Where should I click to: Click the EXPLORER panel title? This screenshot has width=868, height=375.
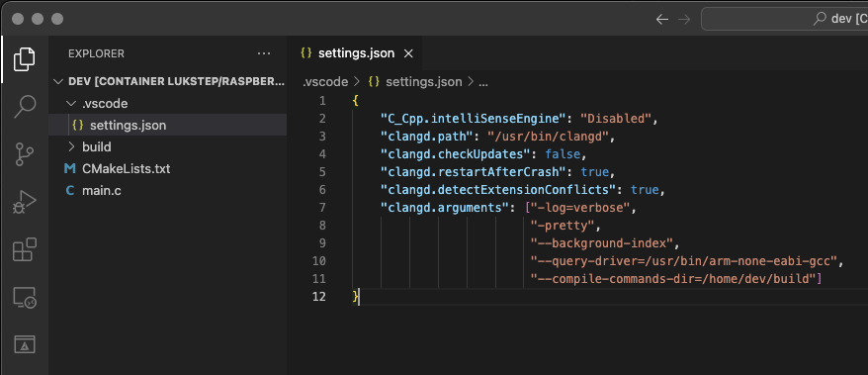[x=96, y=53]
